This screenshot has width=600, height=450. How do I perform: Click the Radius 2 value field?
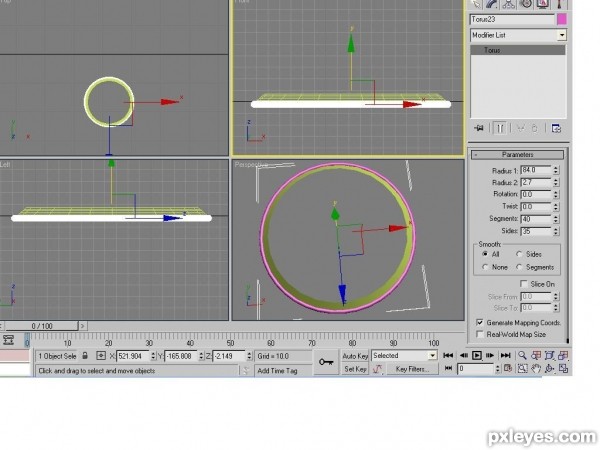click(536, 182)
